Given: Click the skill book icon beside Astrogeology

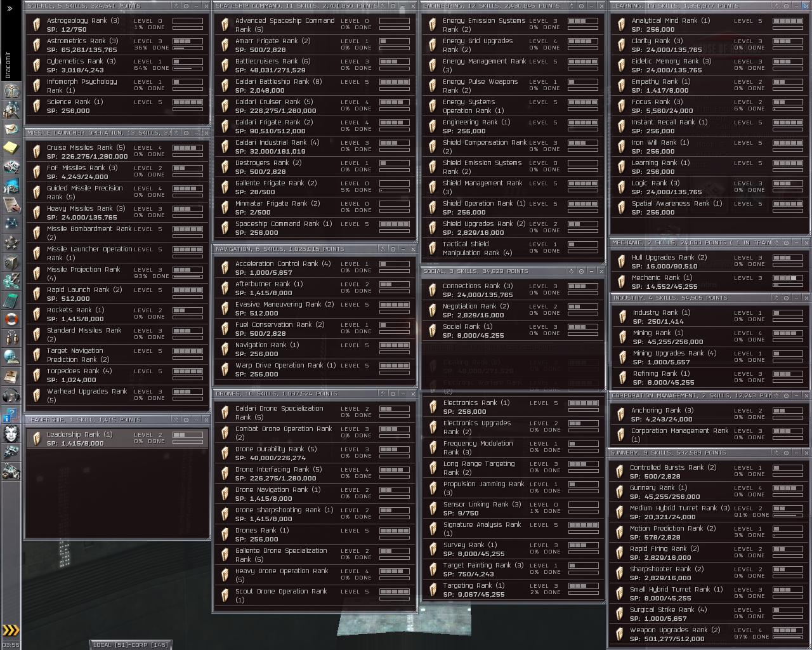Looking at the screenshot, I should (37, 25).
